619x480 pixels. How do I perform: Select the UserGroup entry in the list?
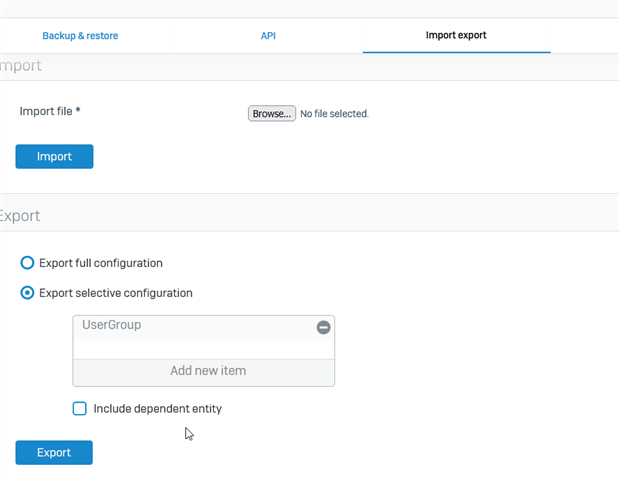click(195, 327)
